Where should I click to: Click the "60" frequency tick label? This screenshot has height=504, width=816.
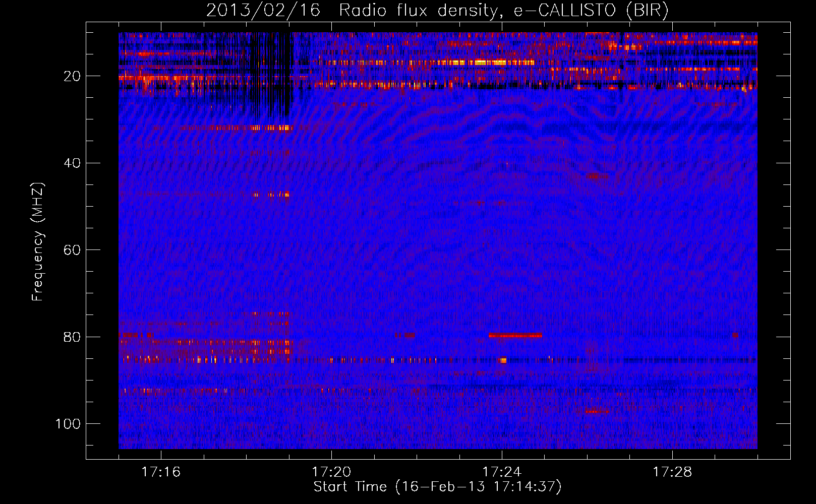click(x=72, y=250)
